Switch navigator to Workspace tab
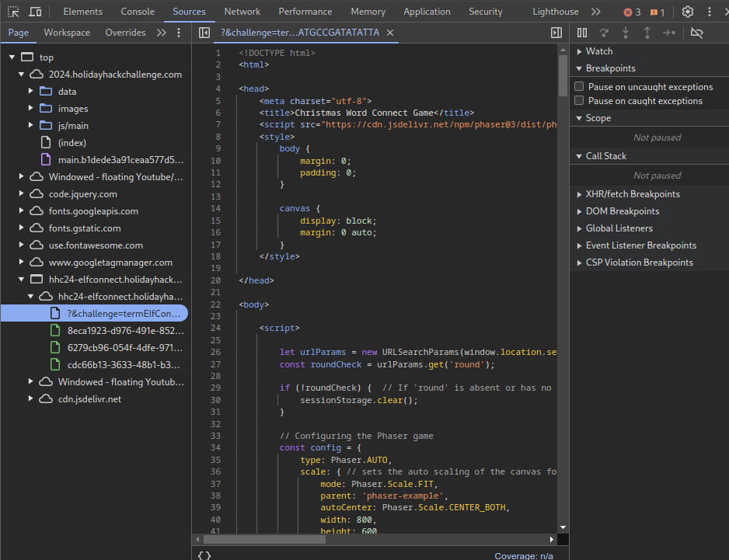Image resolution: width=729 pixels, height=560 pixels. [67, 33]
